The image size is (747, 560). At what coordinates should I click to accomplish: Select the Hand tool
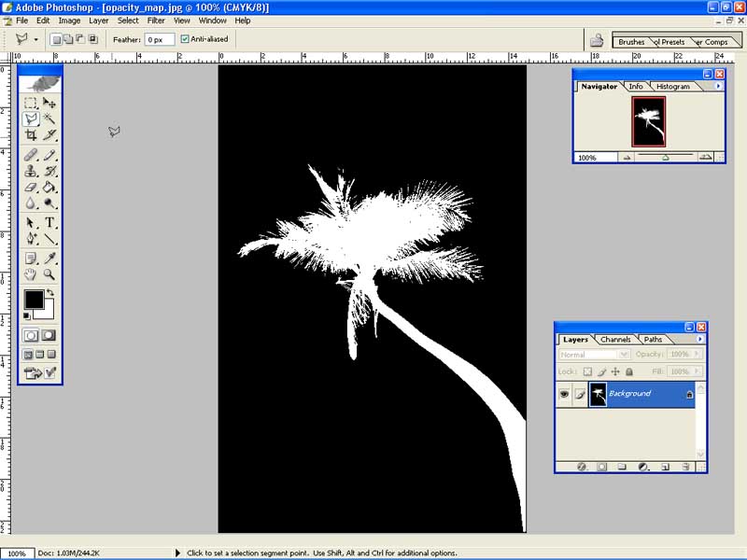[x=30, y=274]
